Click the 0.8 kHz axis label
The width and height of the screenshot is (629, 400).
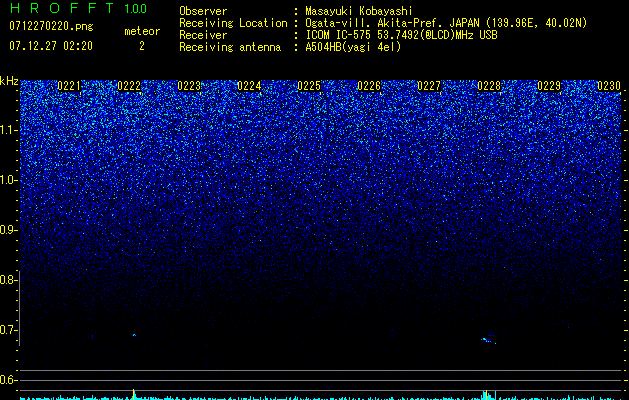[x=7, y=280]
